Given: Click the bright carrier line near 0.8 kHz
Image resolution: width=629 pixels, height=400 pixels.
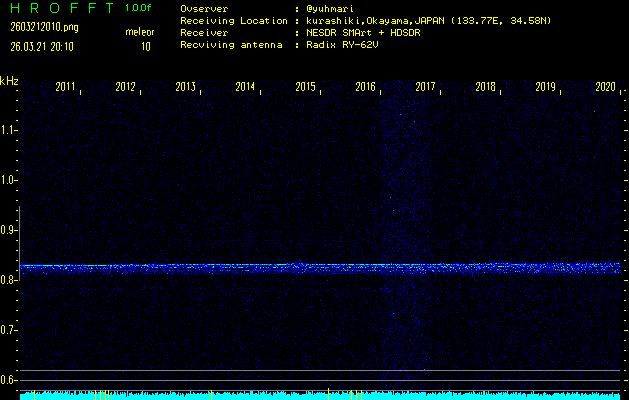Looking at the screenshot, I should pos(320,267).
